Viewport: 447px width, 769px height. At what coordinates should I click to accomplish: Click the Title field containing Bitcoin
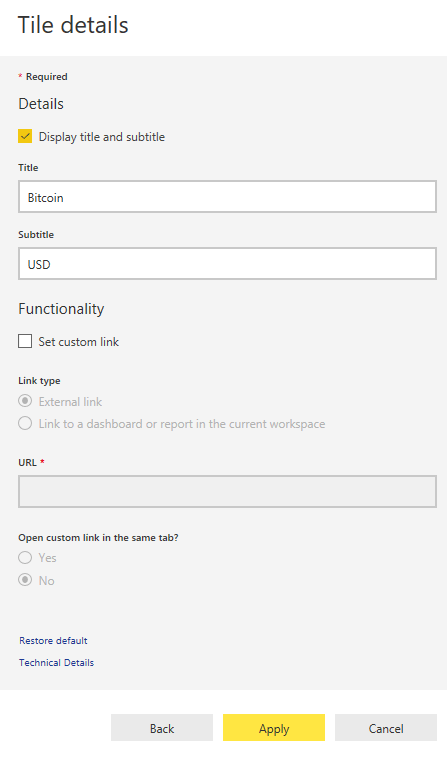227,197
